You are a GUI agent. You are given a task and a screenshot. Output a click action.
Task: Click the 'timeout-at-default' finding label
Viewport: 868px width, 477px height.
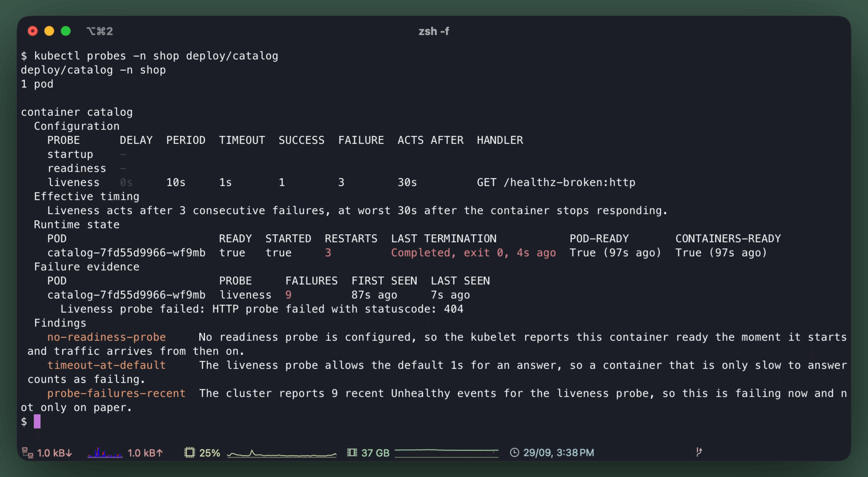pyautogui.click(x=106, y=365)
